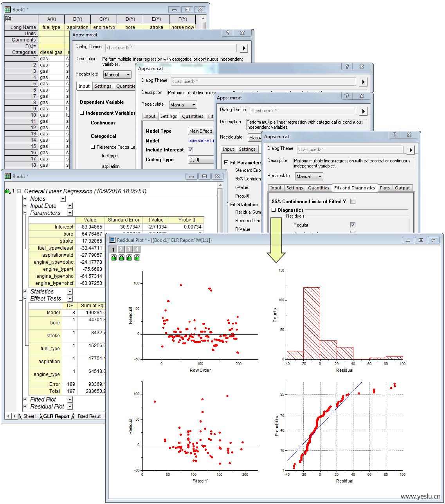The image size is (445, 504).
Task: Click first green lock icon in Residual Plot
Action: pos(114,257)
